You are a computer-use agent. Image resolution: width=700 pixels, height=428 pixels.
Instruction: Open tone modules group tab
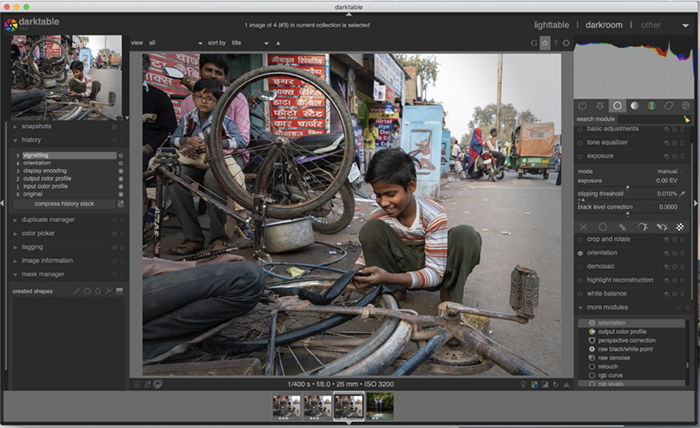click(x=634, y=106)
